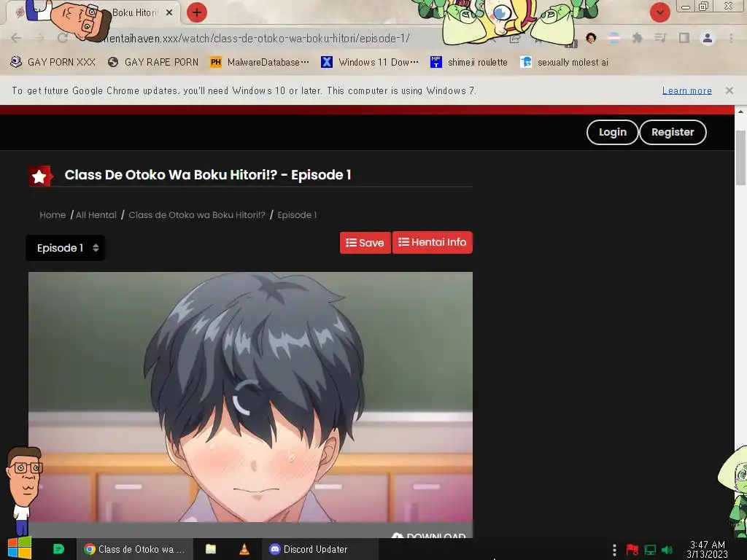The height and width of the screenshot is (560, 747).
Task: Click the Login button
Action: 612,132
